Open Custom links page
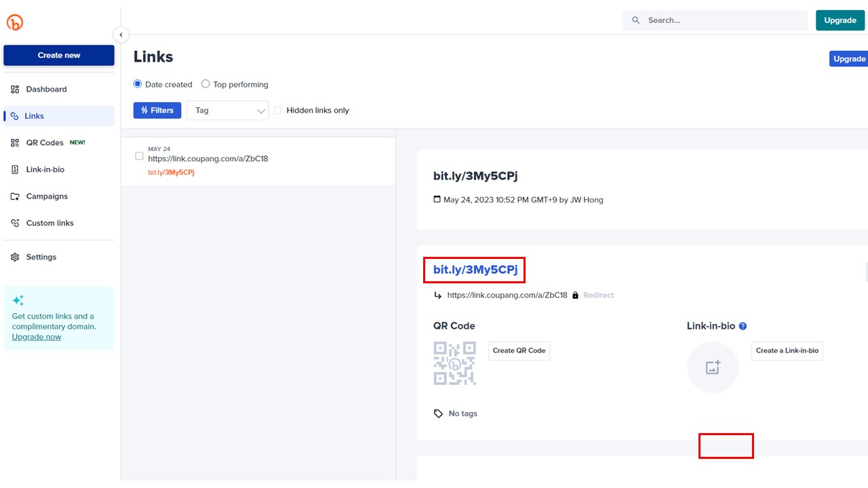Viewport: 868px width, 488px height. point(59,223)
